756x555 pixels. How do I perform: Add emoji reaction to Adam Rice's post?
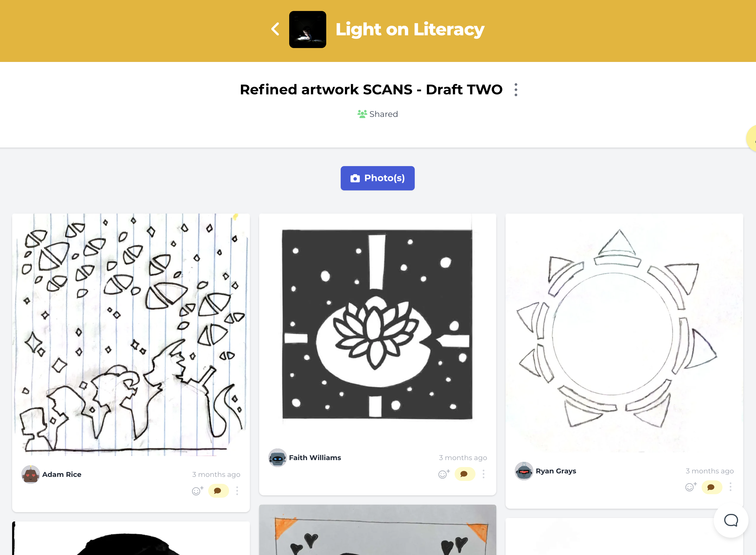point(198,491)
